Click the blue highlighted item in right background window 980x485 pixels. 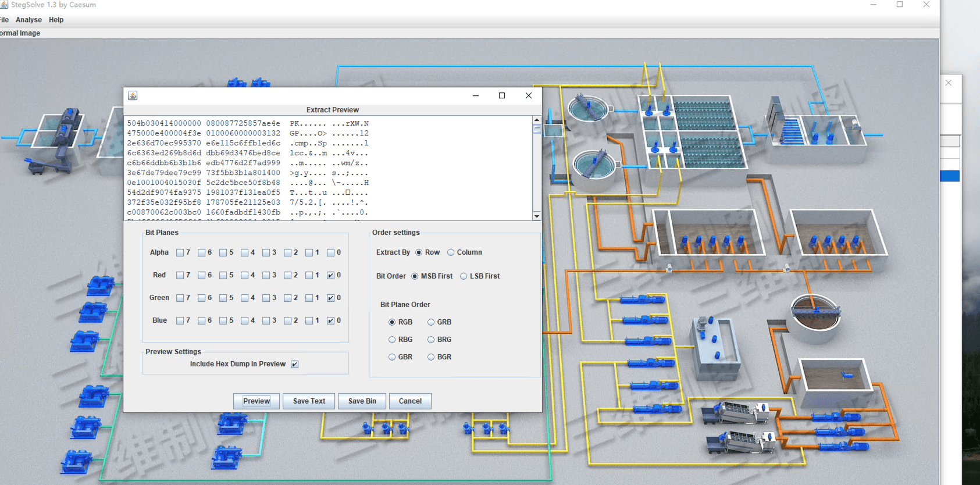click(950, 176)
